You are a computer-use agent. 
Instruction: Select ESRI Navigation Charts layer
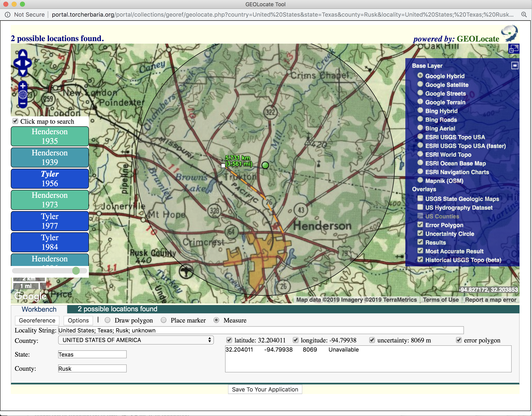tap(420, 172)
